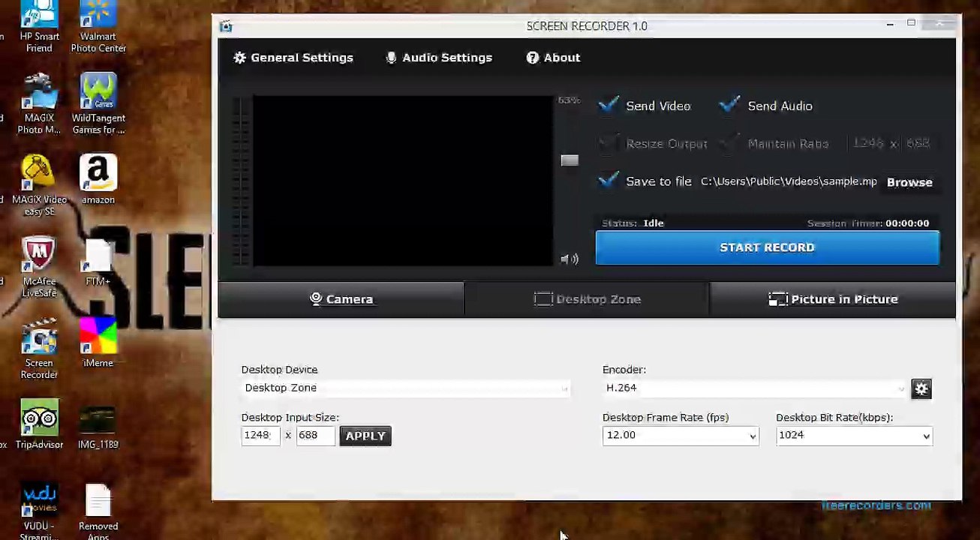Click the "Desktop Input Size:" label

tap(290, 418)
